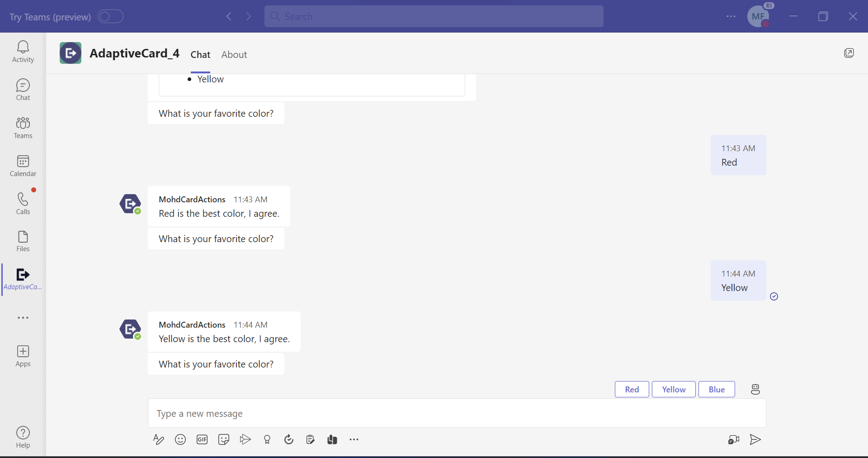This screenshot has width=868, height=458.
Task: Click the Type a new message box
Action: click(x=457, y=413)
